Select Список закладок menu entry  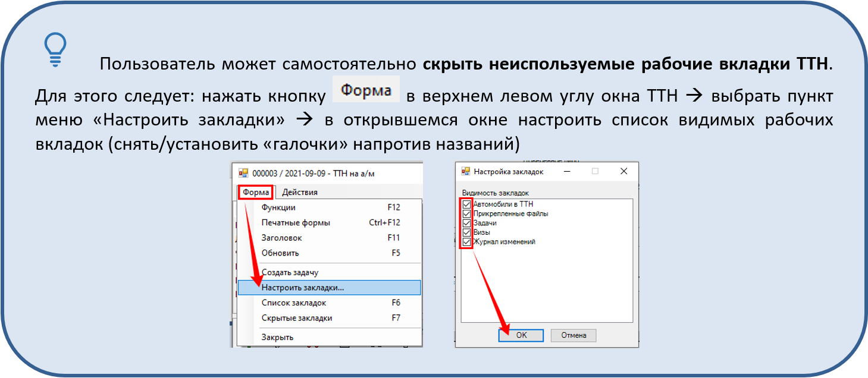[294, 303]
